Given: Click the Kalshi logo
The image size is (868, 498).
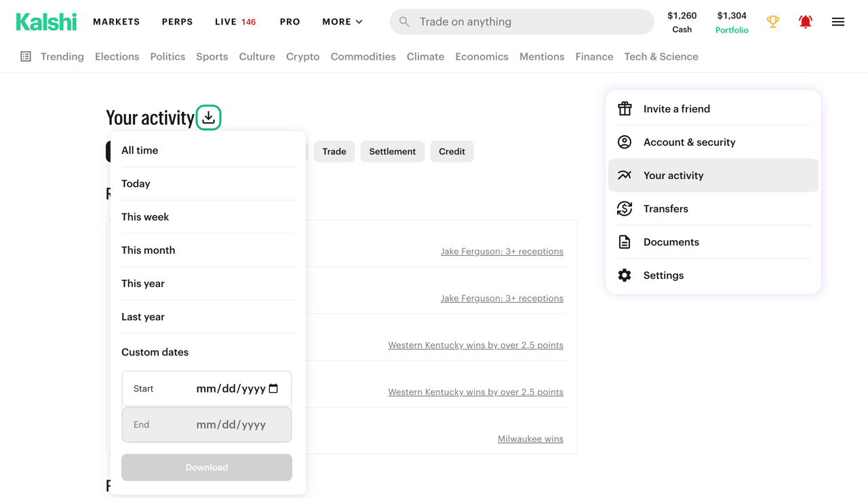Looking at the screenshot, I should [46, 22].
